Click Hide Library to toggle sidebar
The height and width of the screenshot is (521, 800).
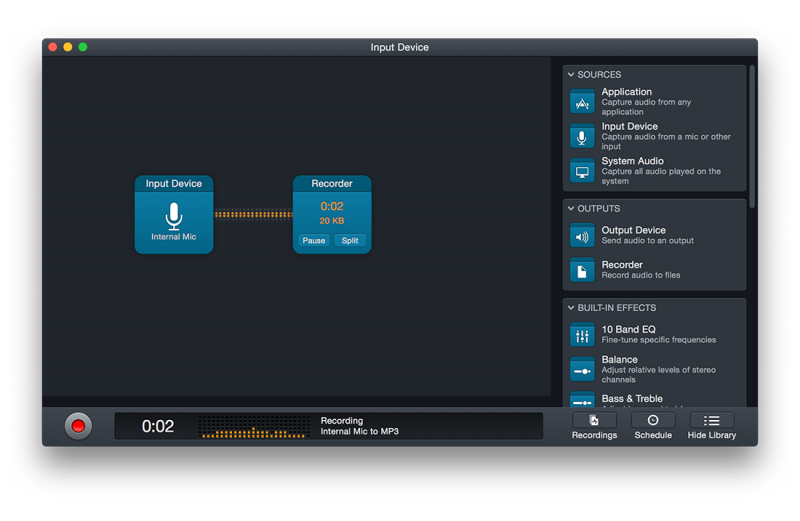coord(711,426)
